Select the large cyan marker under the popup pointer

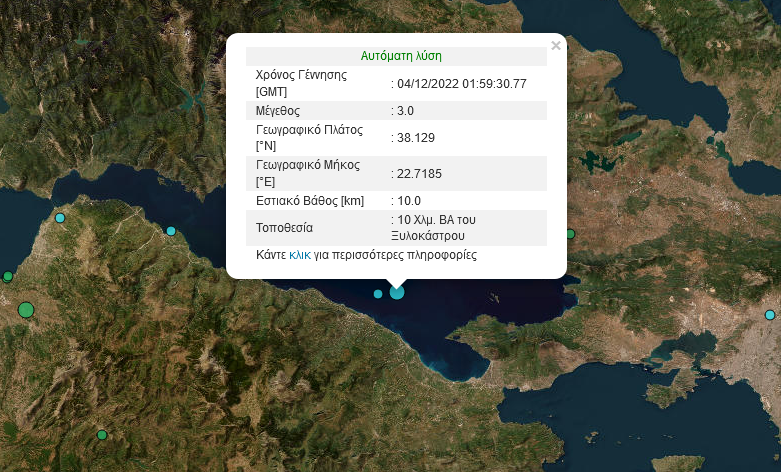tap(397, 292)
